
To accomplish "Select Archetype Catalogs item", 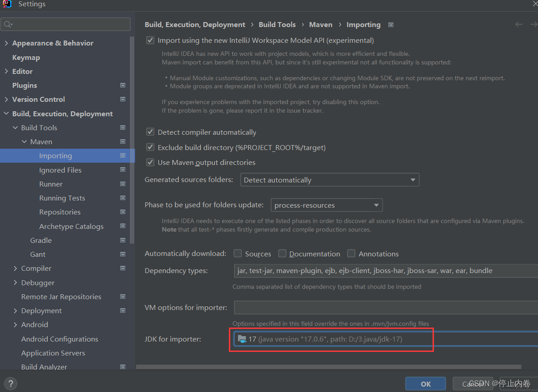I will (x=71, y=226).
